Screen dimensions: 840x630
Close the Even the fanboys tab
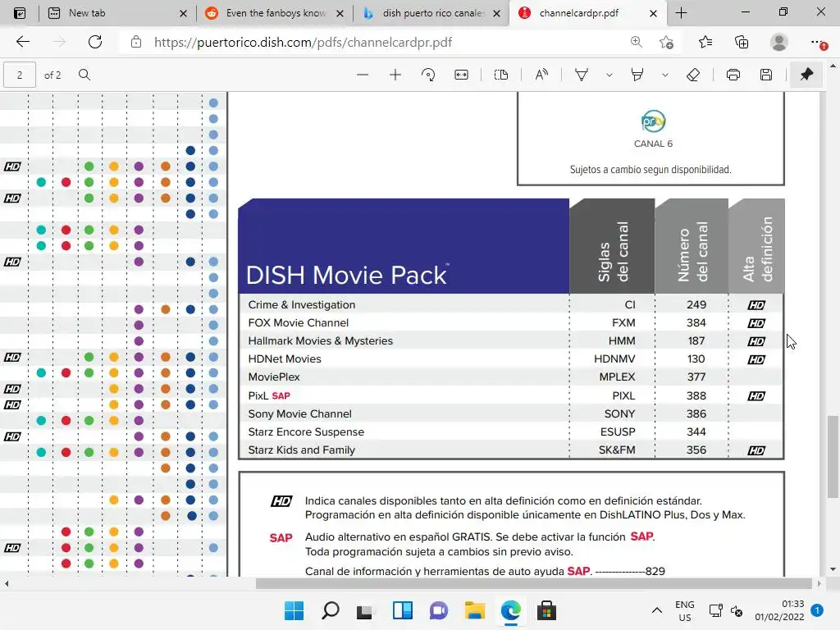click(340, 13)
